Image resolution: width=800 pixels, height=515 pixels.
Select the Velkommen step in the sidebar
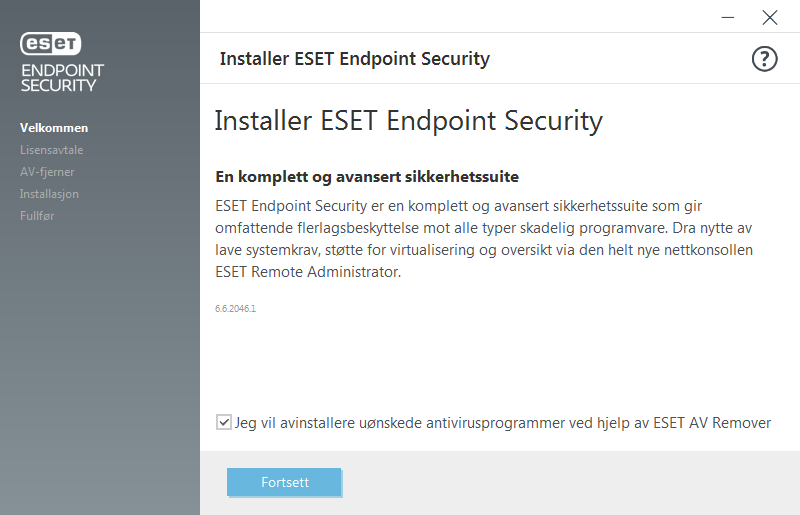coord(54,128)
